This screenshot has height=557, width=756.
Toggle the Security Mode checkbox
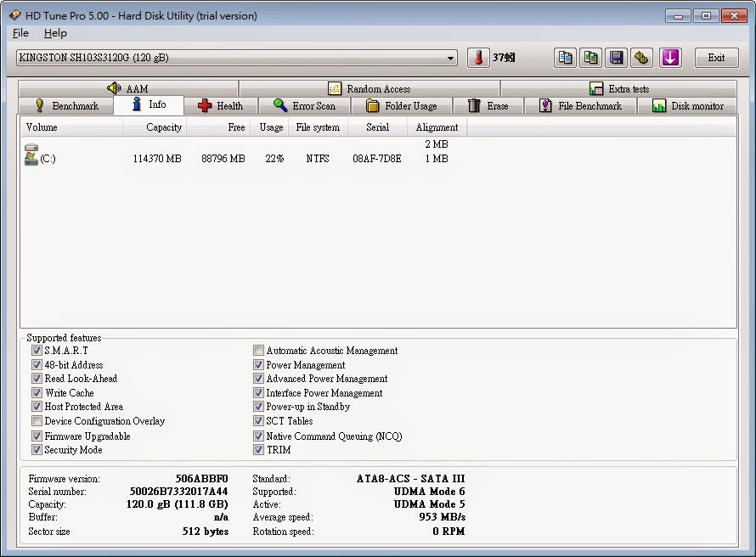pos(37,449)
